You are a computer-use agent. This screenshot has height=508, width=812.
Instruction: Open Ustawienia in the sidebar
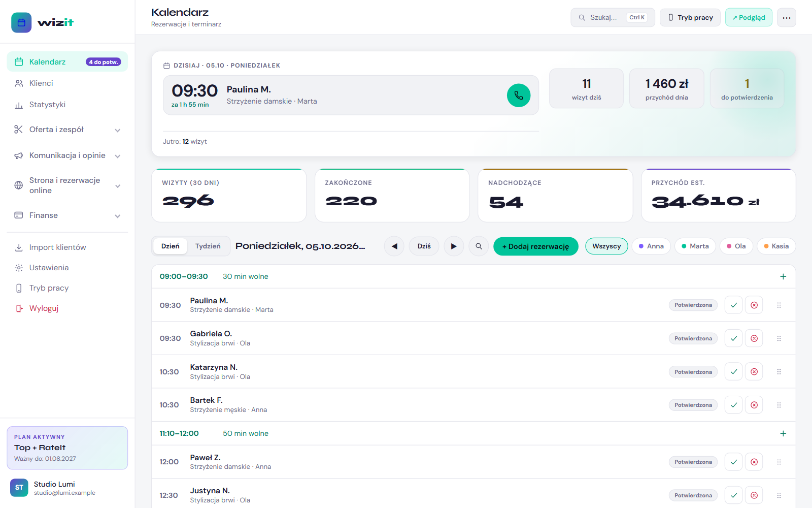coord(67,268)
